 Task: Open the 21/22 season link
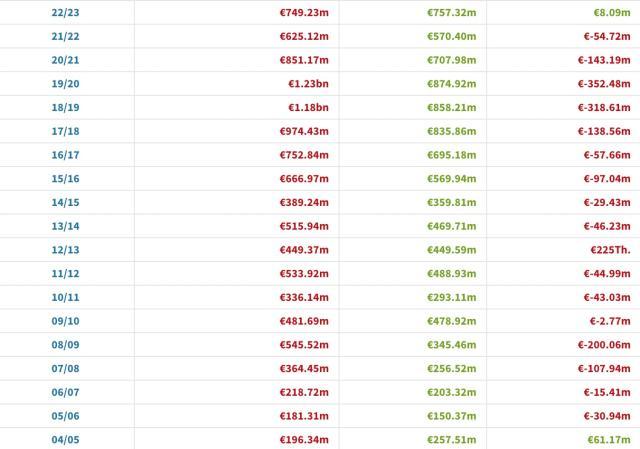pos(65,37)
